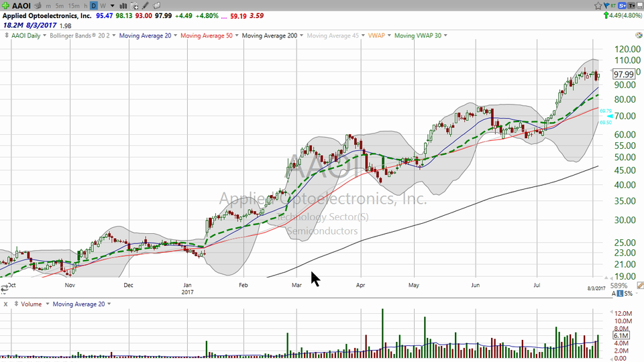The height and width of the screenshot is (362, 644).
Task: Click the 97.99 current price label
Action: pos(623,74)
